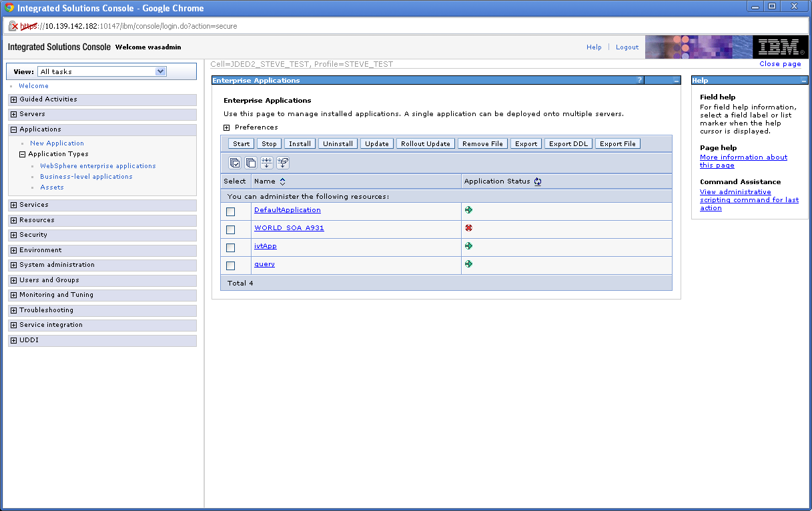This screenshot has width=812, height=511.
Task: Click the Deselect All items icon
Action: tap(251, 163)
